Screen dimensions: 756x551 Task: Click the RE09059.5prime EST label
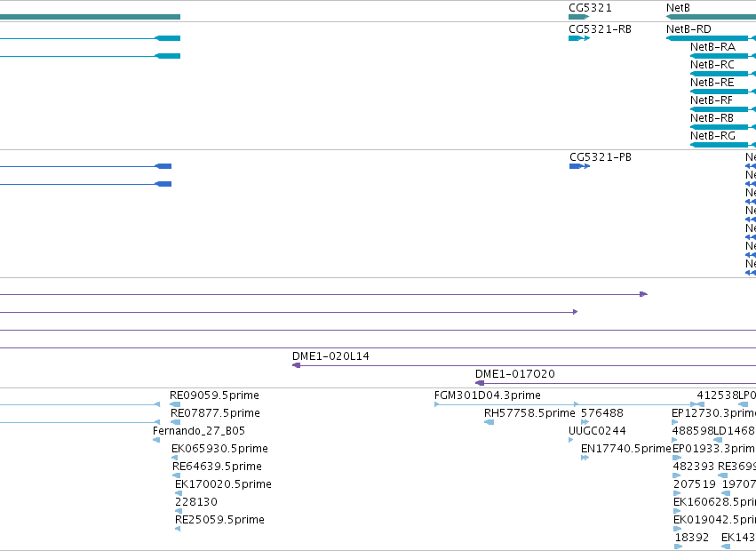(x=215, y=395)
